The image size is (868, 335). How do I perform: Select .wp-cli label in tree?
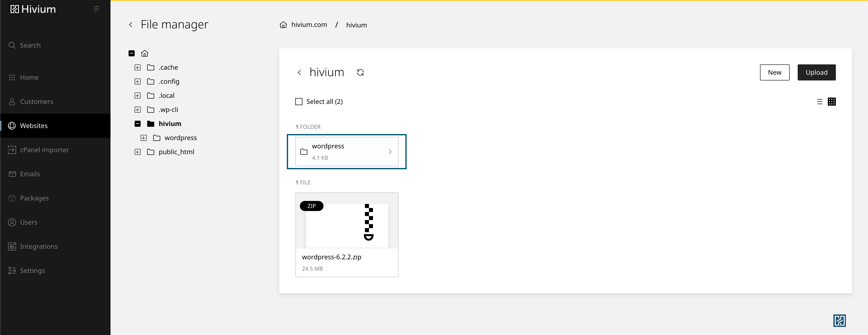pos(168,110)
